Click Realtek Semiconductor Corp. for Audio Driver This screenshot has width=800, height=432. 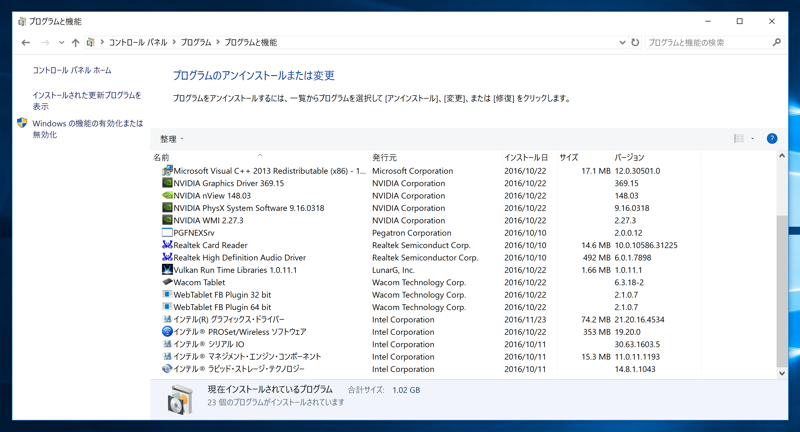click(x=425, y=258)
